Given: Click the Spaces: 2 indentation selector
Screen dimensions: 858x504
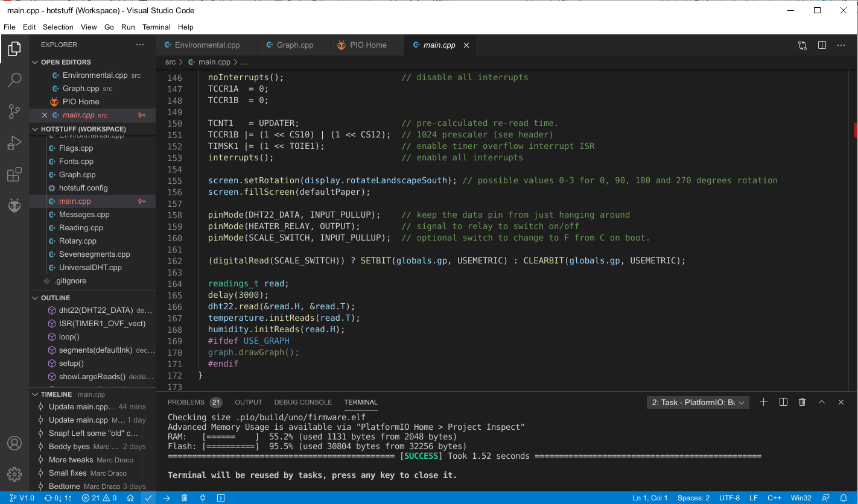Looking at the screenshot, I should [x=693, y=498].
